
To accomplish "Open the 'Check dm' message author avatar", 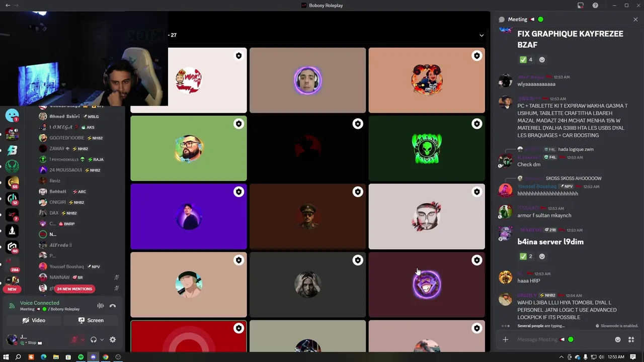I will [x=505, y=160].
